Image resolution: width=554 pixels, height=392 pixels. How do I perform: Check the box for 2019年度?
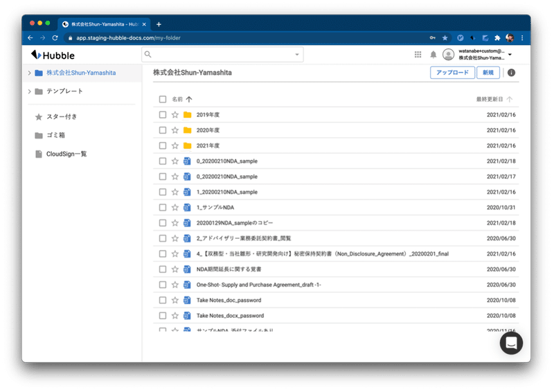point(163,115)
